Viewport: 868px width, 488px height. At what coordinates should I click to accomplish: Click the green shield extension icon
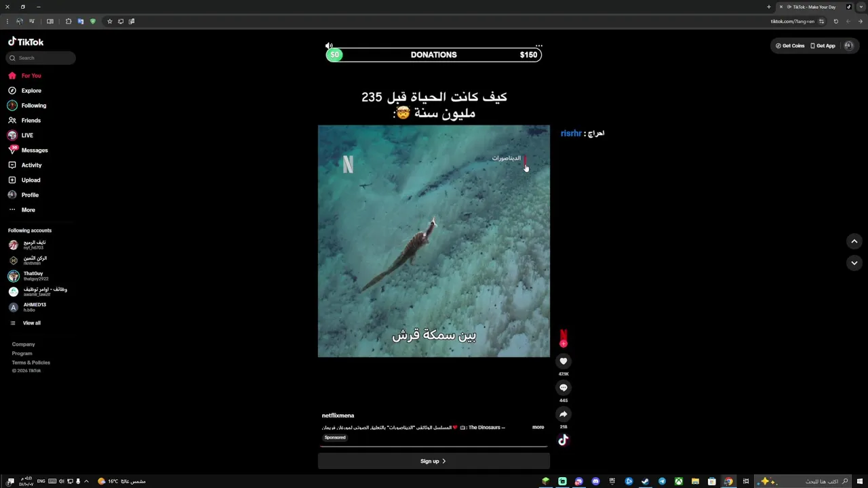point(92,21)
